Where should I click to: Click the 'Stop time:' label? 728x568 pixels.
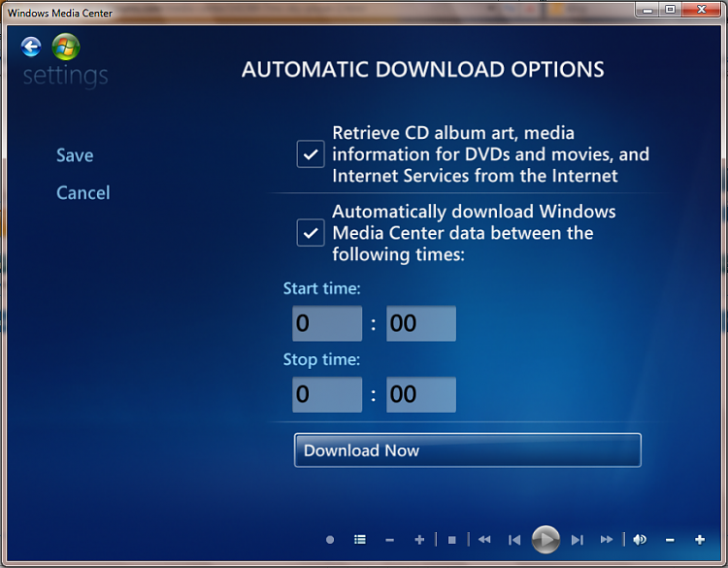click(x=321, y=360)
